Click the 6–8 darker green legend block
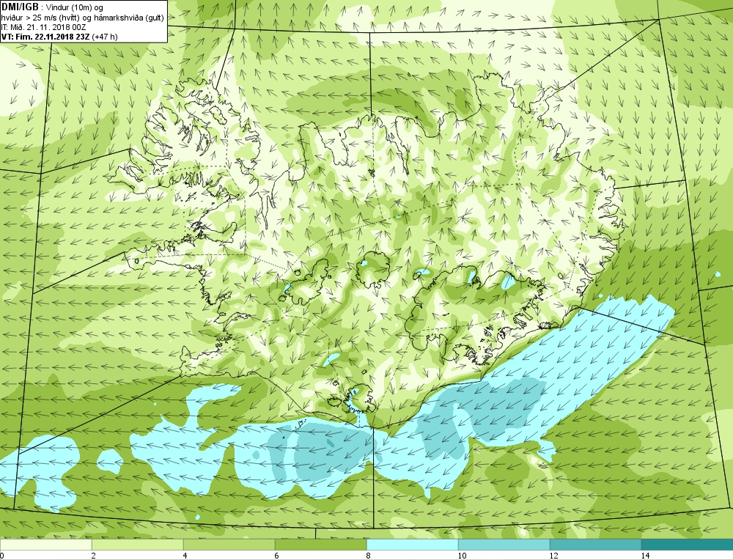 tap(321, 545)
